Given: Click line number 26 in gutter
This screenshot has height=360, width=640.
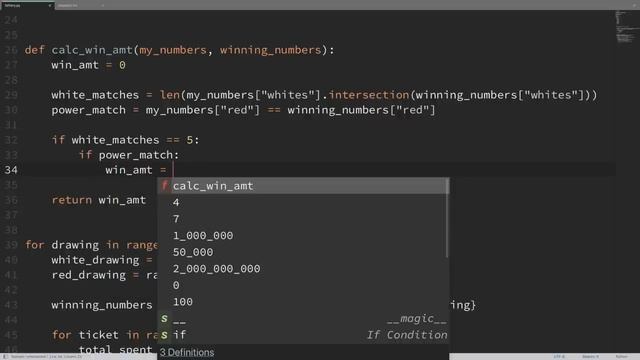Looking at the screenshot, I should (x=11, y=50).
